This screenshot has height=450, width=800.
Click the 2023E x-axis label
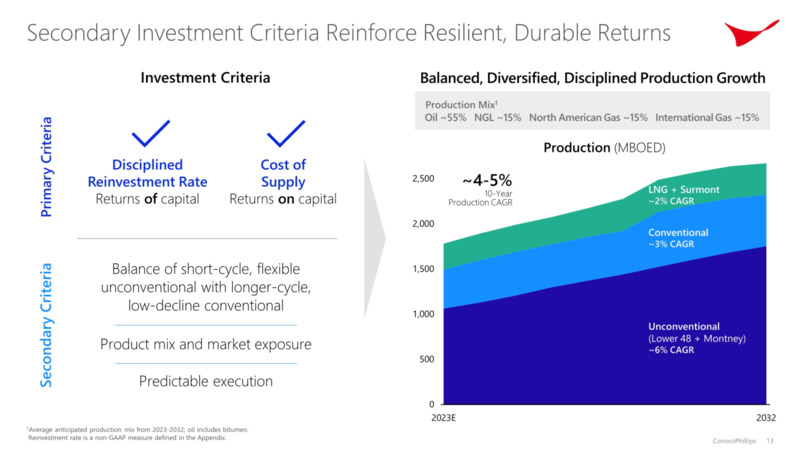pos(443,418)
